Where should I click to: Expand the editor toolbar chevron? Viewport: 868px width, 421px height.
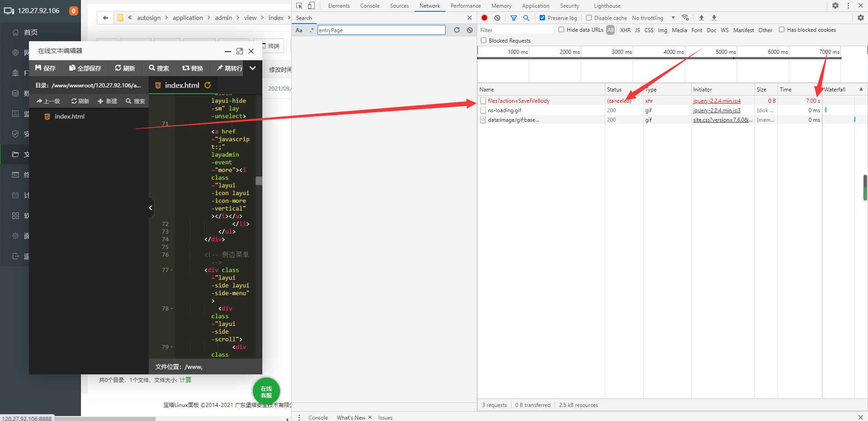tap(253, 68)
